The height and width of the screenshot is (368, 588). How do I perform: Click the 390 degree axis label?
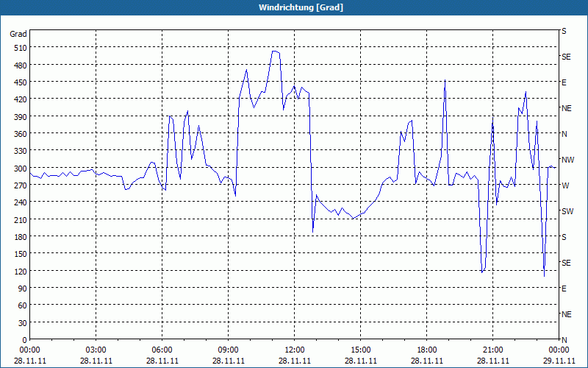tap(21, 117)
